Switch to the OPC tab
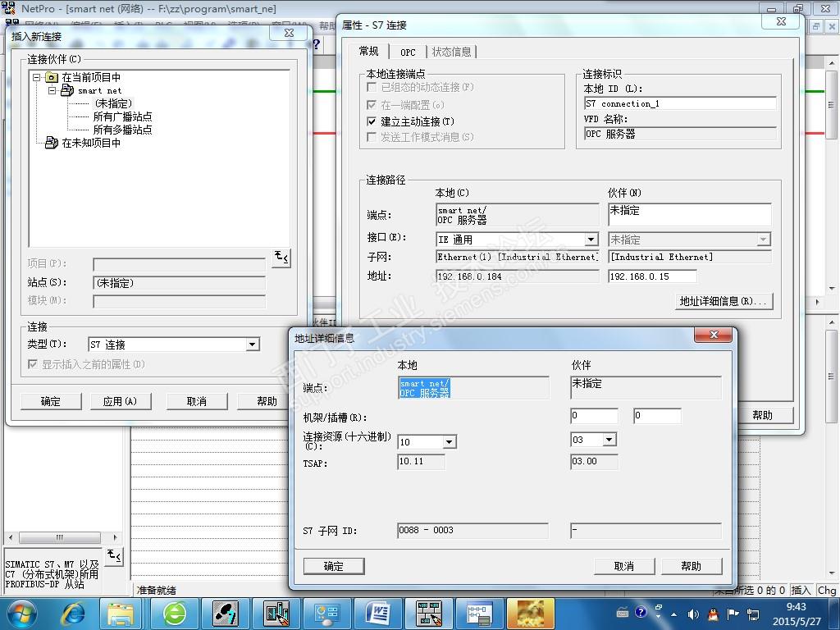 [408, 52]
